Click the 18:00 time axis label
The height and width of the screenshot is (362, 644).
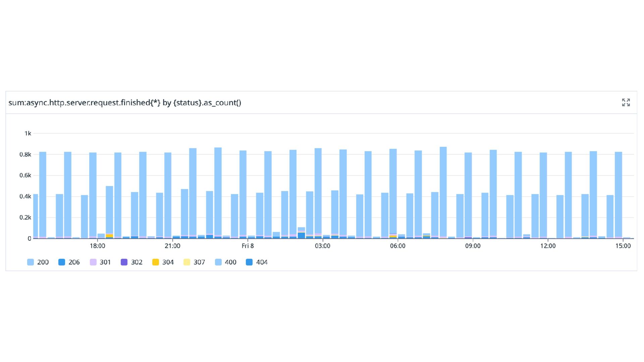point(97,246)
